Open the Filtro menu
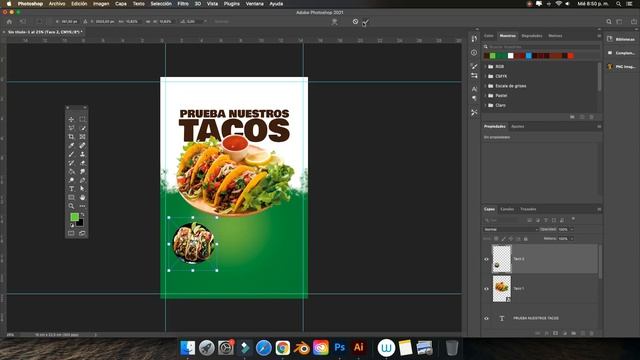Screen dimensions: 640x360 (183, 4)
